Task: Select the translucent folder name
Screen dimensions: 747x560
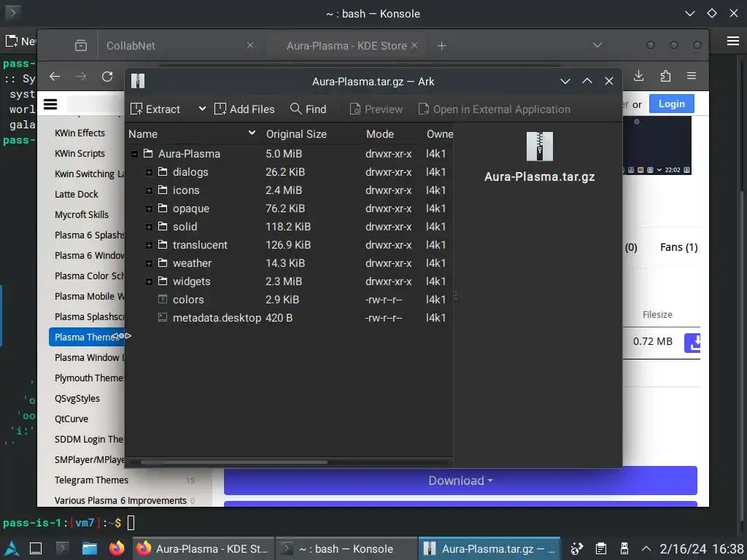Action: [200, 245]
